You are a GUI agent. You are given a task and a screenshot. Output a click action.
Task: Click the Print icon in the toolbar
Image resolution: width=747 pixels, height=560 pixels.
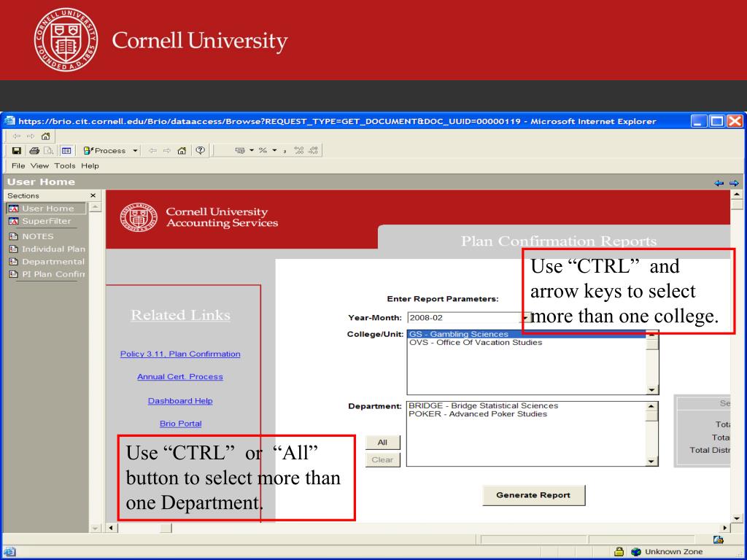tap(34, 150)
